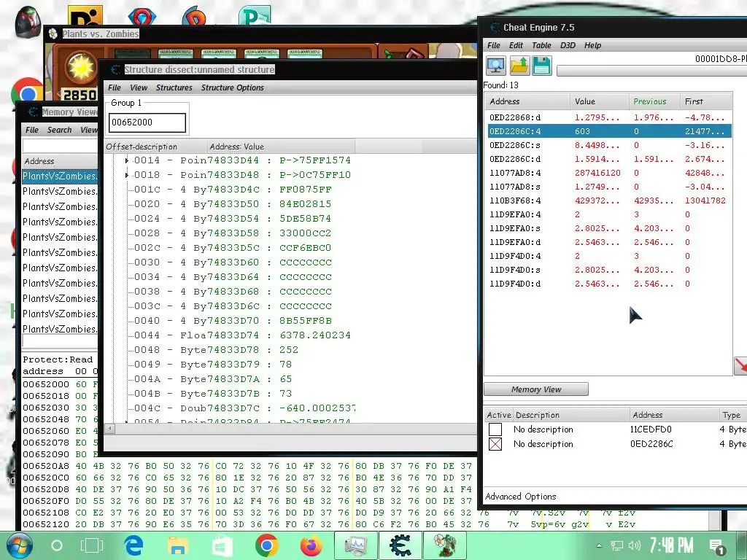747x560 pixels.
Task: Click sun counter icon in Plants vs. Zombies
Action: point(80,68)
